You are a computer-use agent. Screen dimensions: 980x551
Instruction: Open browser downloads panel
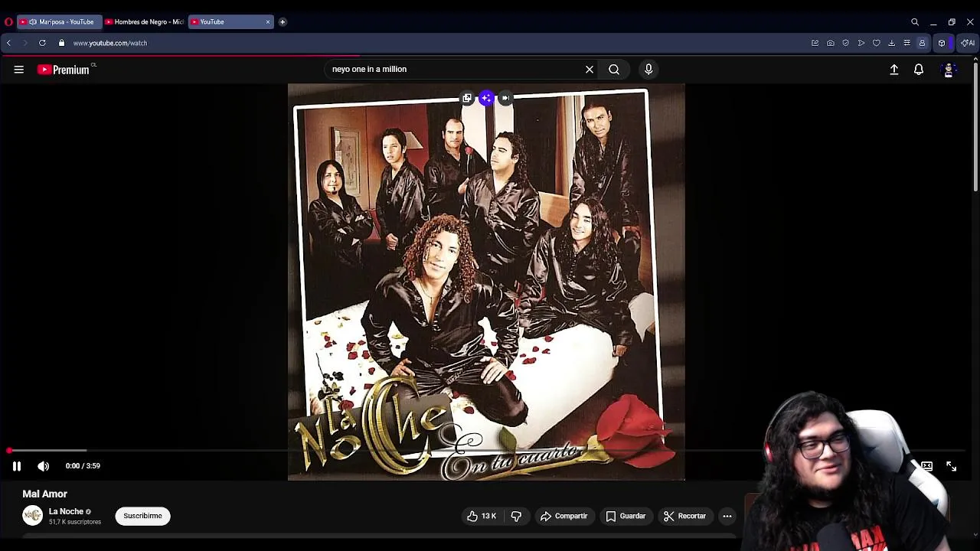click(892, 43)
